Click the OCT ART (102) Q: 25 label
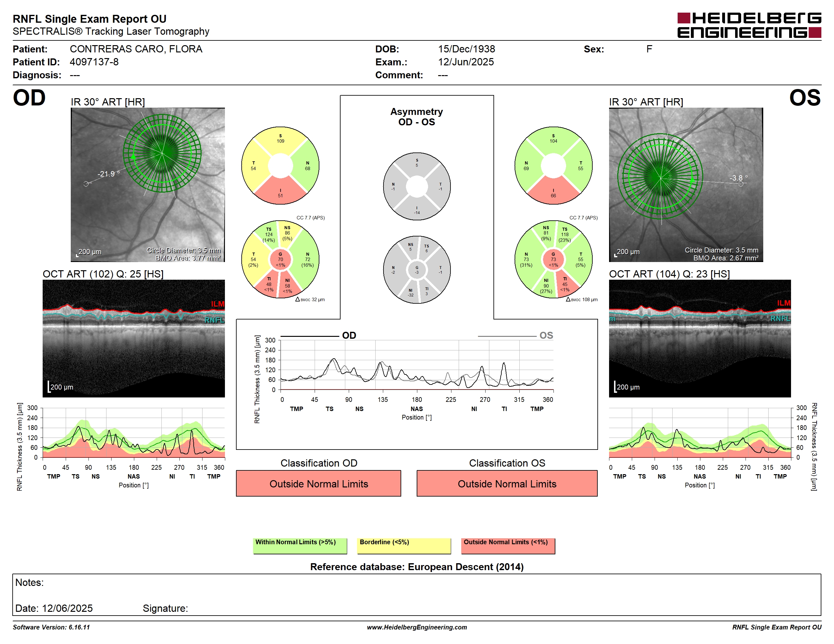834x644 pixels. [x=103, y=274]
